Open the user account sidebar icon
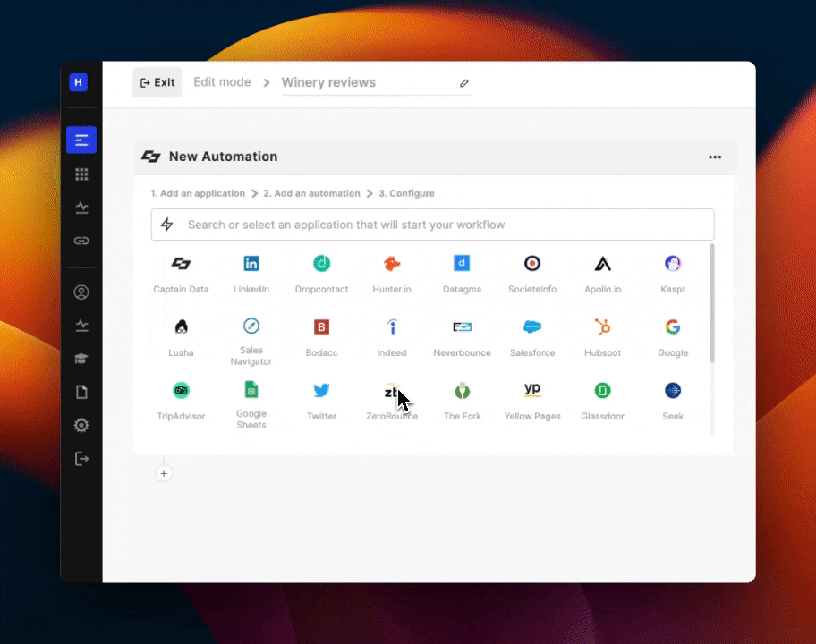The image size is (816, 644). [x=81, y=292]
